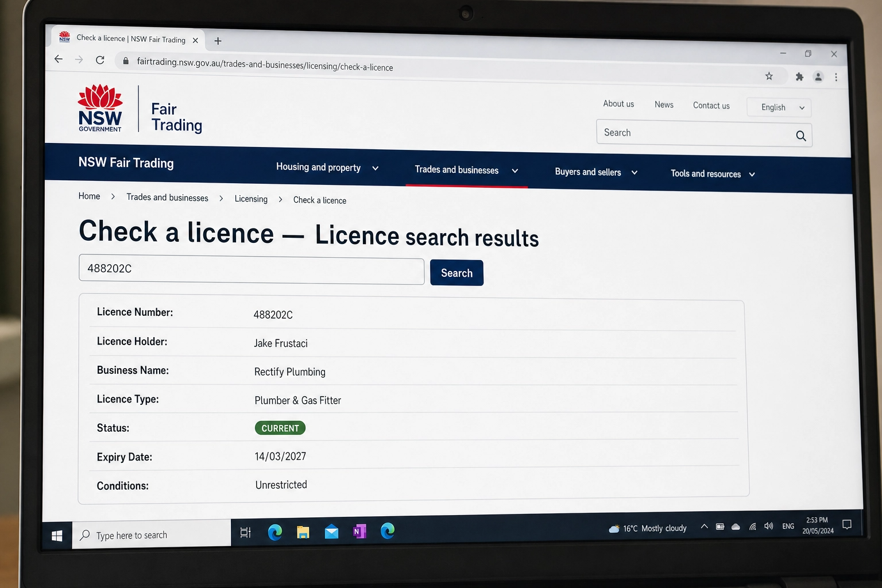Open a new tab with plus icon
The height and width of the screenshot is (588, 882).
[x=218, y=41]
